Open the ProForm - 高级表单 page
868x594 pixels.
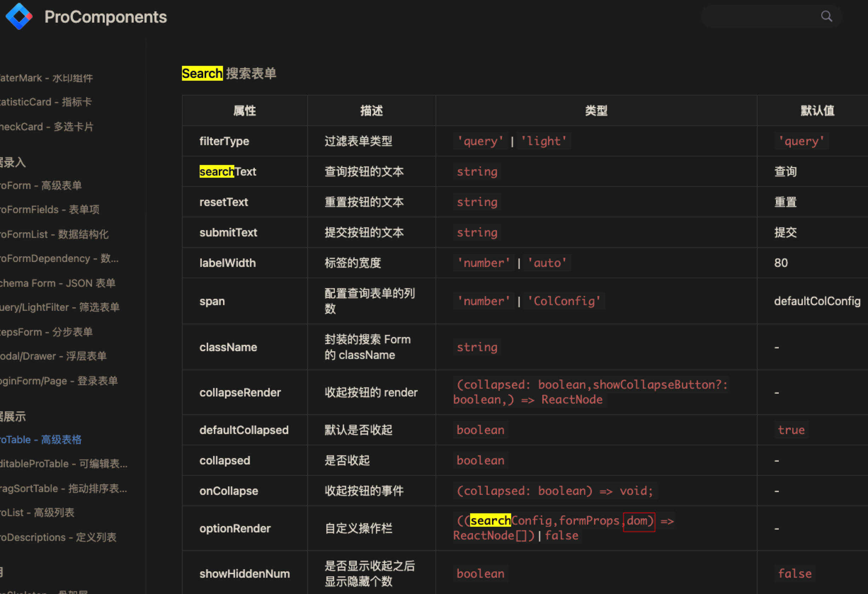[x=40, y=185]
